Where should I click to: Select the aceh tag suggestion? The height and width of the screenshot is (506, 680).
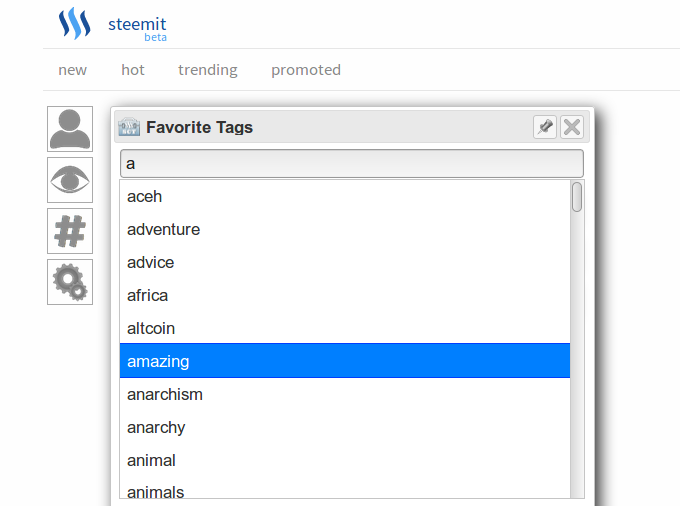pyautogui.click(x=345, y=196)
